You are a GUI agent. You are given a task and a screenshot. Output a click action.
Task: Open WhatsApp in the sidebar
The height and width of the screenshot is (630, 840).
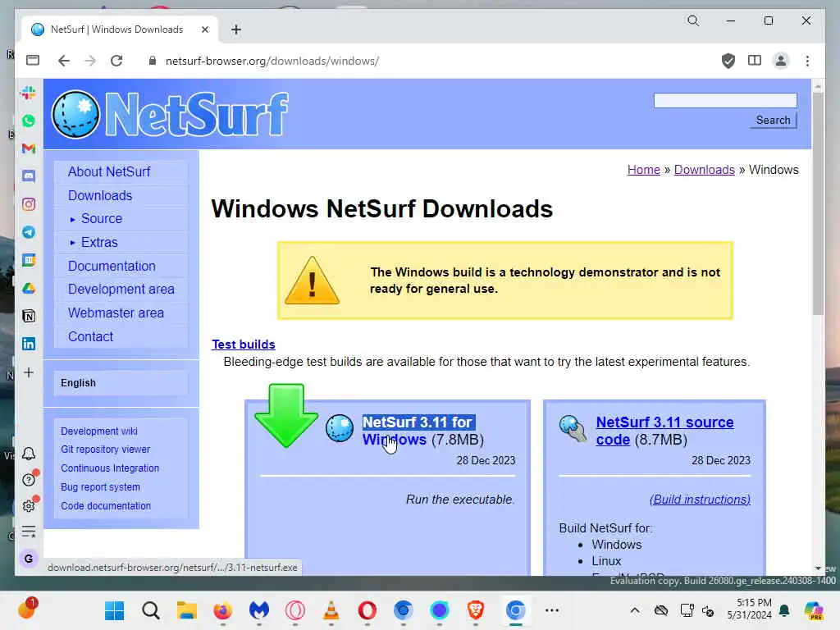pyautogui.click(x=29, y=121)
